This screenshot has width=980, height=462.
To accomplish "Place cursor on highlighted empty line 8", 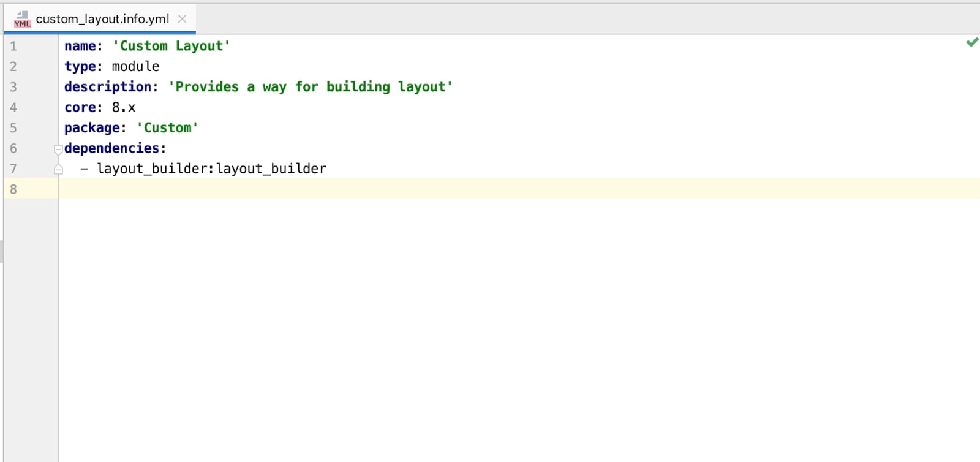I will pyautogui.click(x=519, y=189).
